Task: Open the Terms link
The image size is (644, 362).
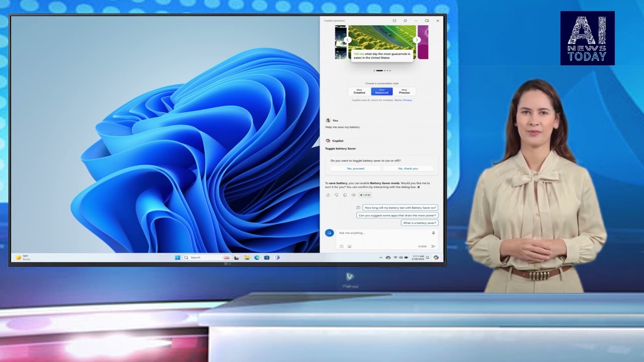Action: point(397,100)
